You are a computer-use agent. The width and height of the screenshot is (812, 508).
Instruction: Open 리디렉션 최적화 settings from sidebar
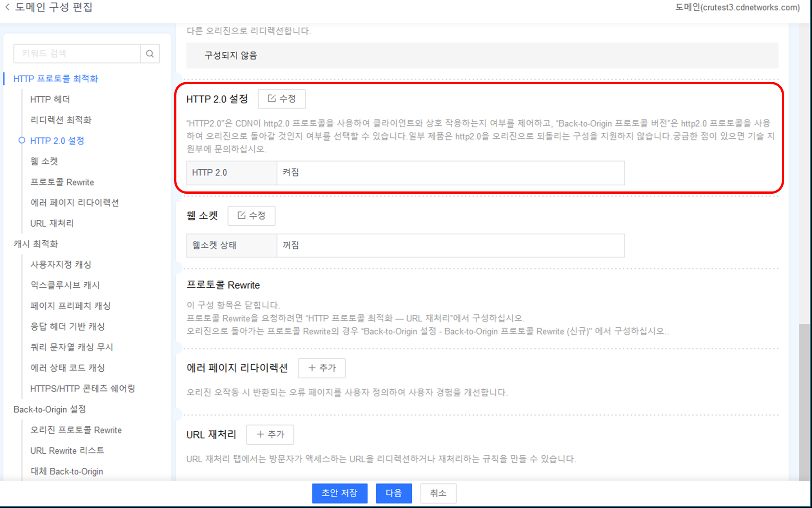[60, 120]
